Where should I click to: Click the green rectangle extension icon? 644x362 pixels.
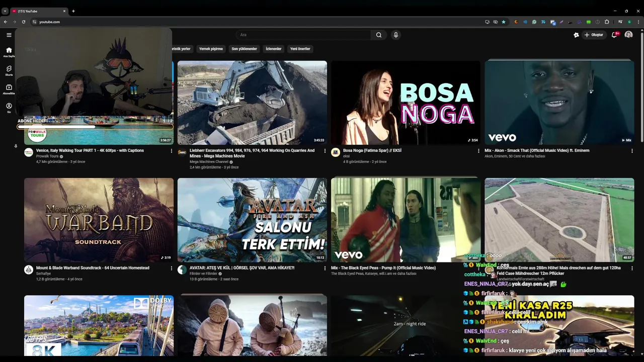pyautogui.click(x=589, y=22)
